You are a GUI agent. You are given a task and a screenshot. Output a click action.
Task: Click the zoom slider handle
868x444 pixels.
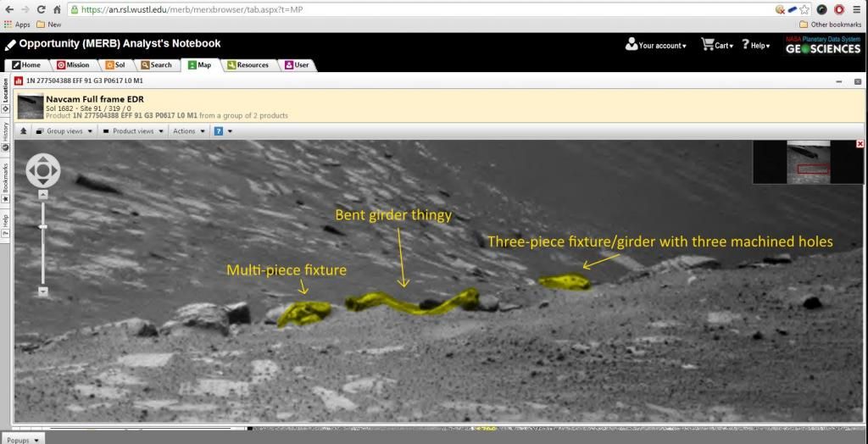tap(43, 226)
